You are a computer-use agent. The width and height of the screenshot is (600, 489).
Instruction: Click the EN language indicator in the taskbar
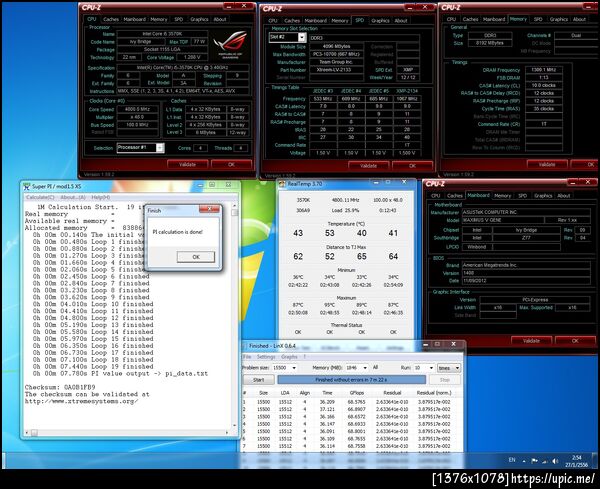click(x=512, y=460)
